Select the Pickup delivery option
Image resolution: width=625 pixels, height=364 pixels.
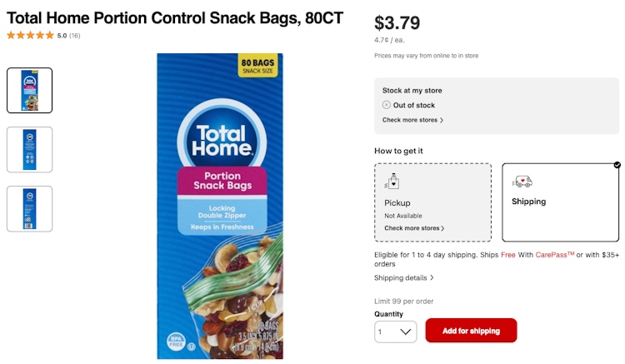tap(432, 202)
